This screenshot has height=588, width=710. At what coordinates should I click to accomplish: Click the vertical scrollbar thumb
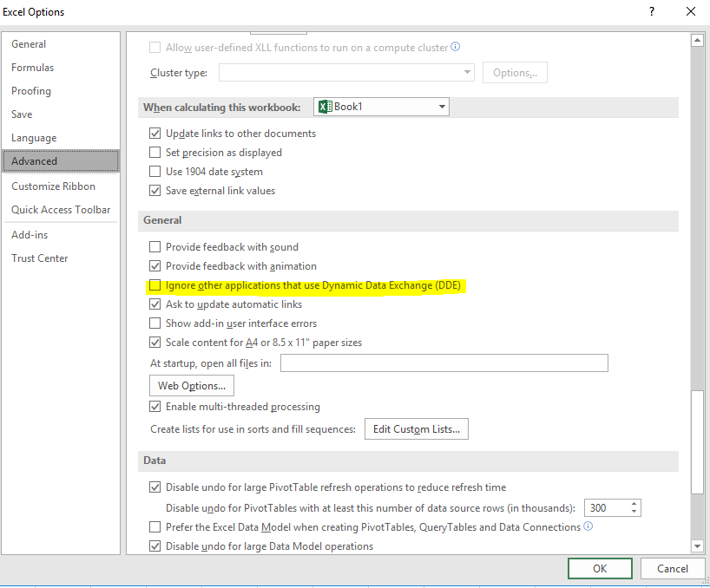tap(697, 441)
